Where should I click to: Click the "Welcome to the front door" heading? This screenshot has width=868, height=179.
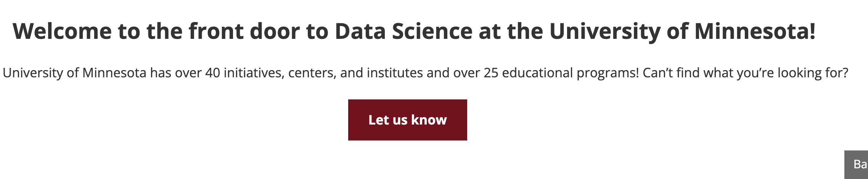(x=414, y=31)
